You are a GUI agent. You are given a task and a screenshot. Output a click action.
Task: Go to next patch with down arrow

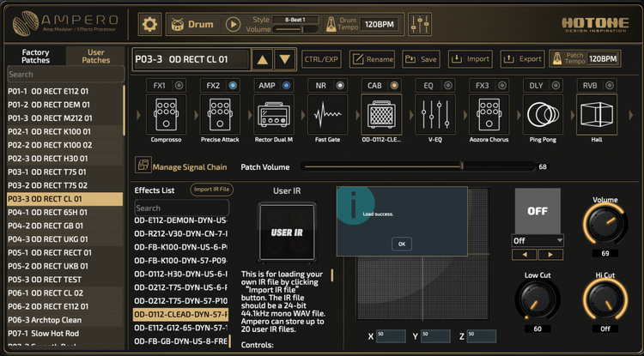tap(284, 60)
